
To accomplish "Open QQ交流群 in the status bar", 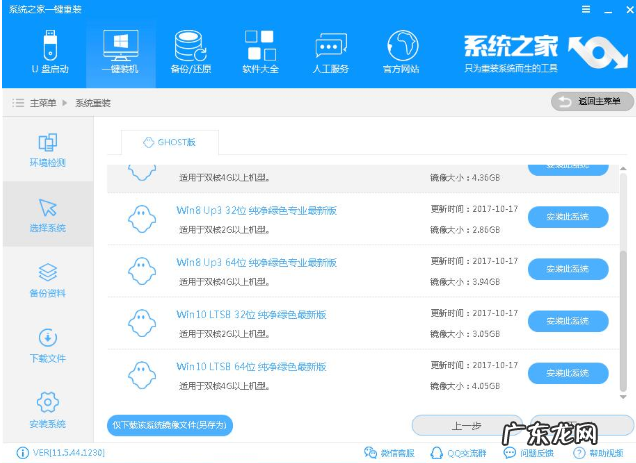I will pos(458,453).
